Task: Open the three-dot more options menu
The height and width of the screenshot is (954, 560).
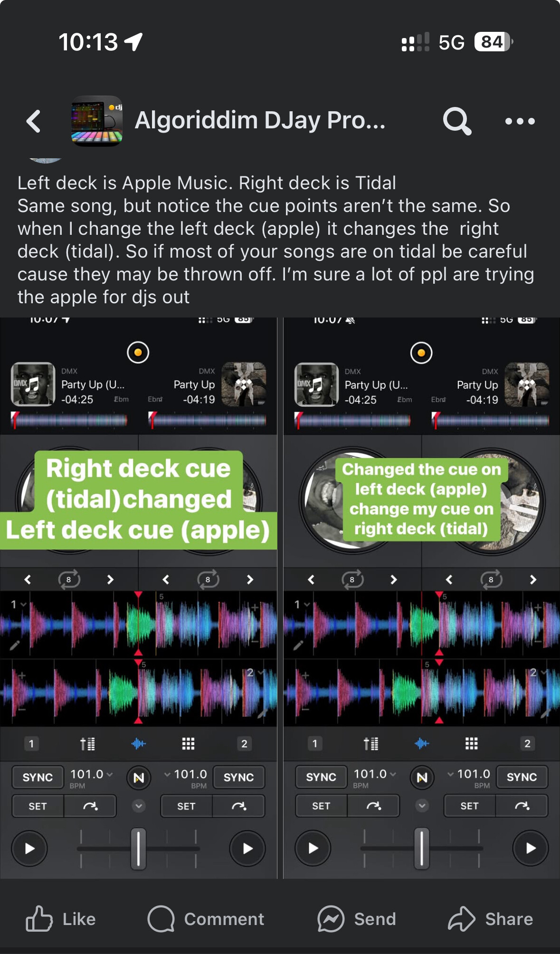Action: tap(520, 121)
